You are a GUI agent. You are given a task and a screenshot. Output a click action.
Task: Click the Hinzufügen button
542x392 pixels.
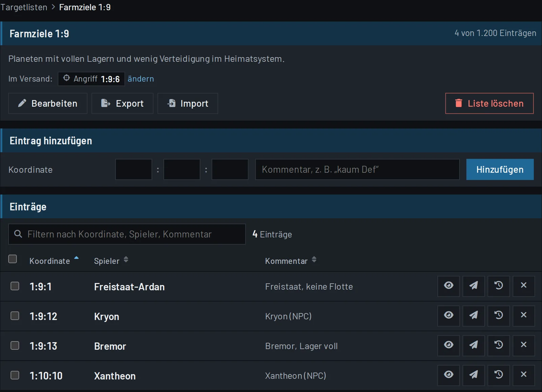[x=500, y=169]
